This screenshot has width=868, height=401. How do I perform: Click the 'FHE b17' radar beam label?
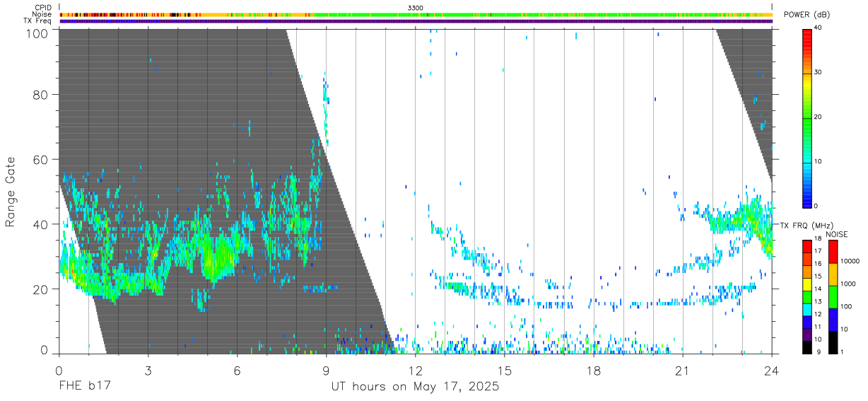coord(85,387)
